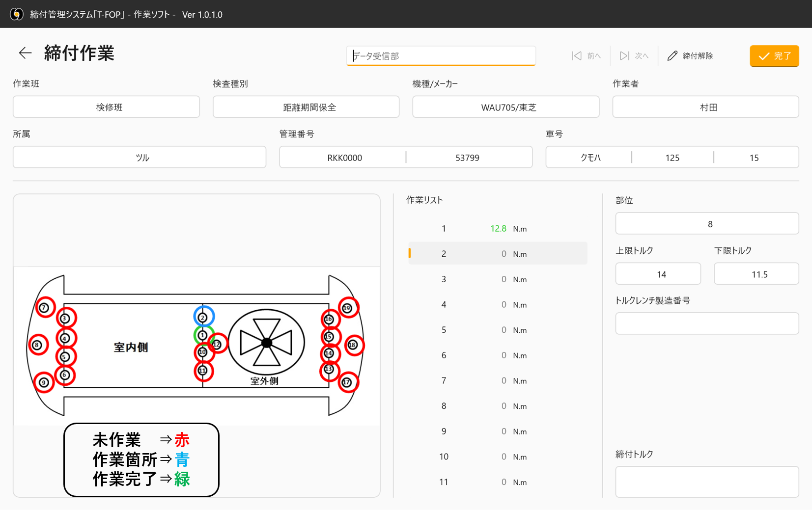This screenshot has height=510, width=812.
Task: Click the 上限トルク field showing 14
Action: (x=658, y=273)
